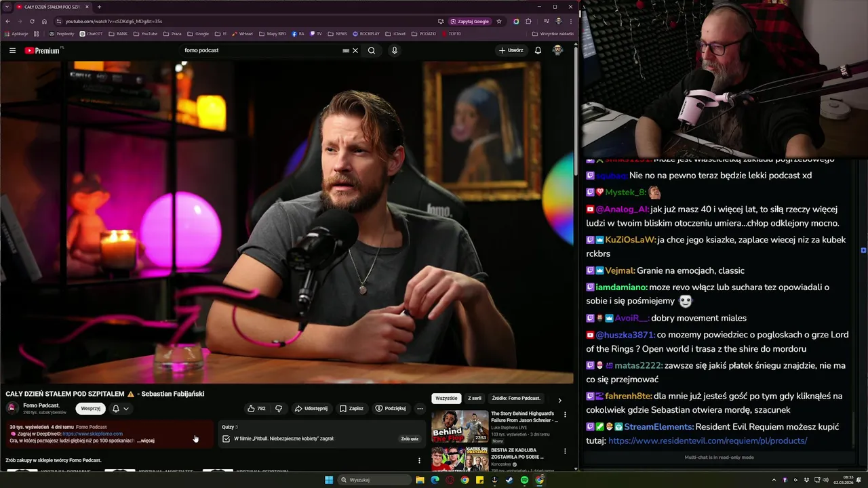Open the browser extensions puzzle icon
Viewport: 868px width, 488px height.
pos(528,21)
